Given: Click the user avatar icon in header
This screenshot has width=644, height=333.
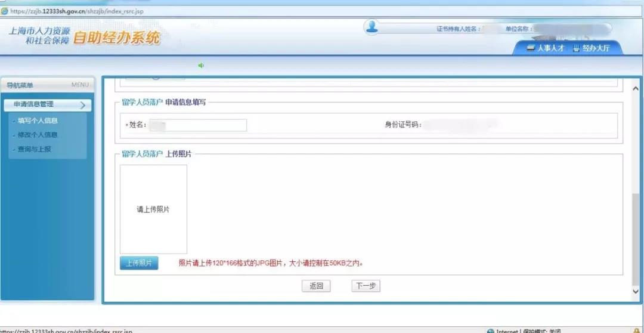Looking at the screenshot, I should pyautogui.click(x=371, y=27).
